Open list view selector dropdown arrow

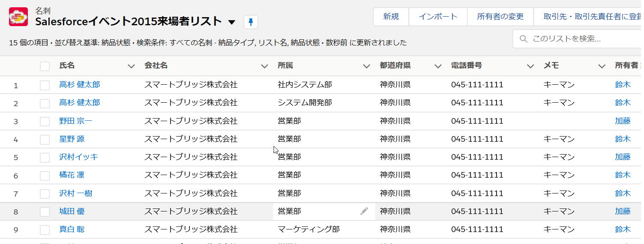232,22
